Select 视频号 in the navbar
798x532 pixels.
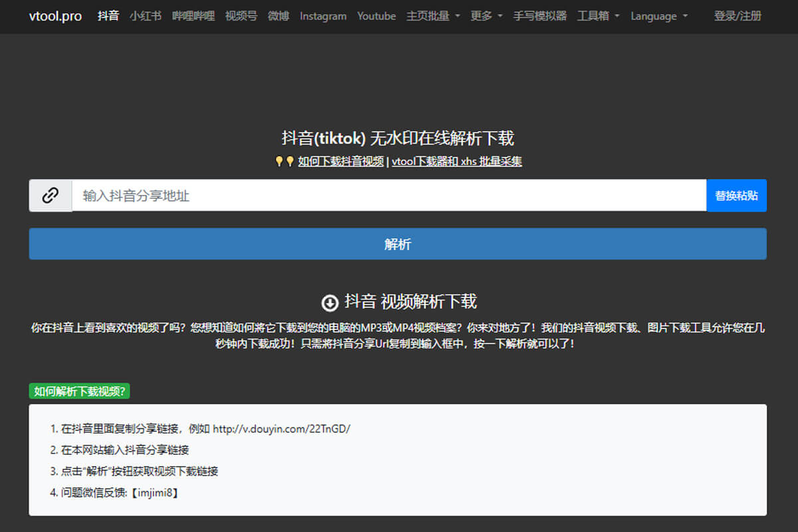(x=241, y=16)
